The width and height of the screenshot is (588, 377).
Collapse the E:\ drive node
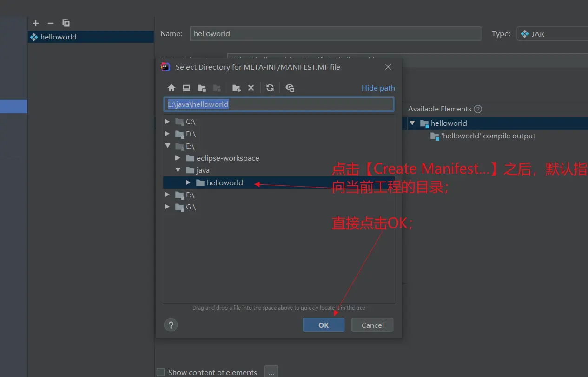[x=167, y=146]
